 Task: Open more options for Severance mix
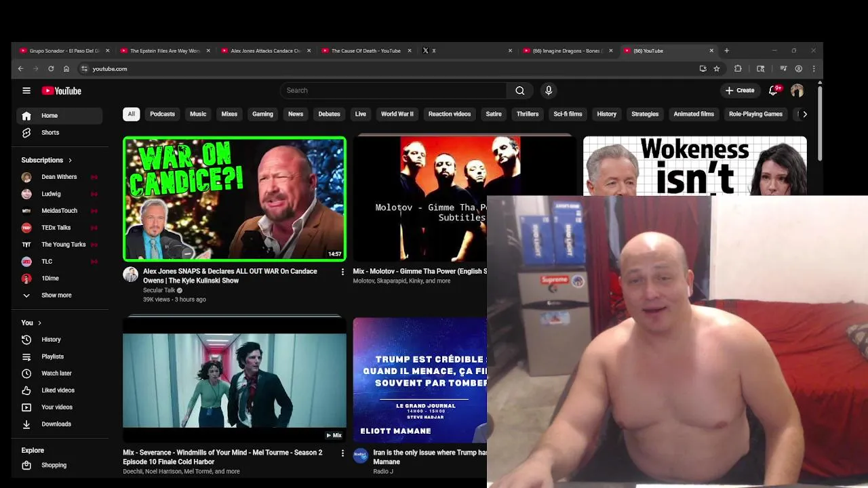click(342, 453)
